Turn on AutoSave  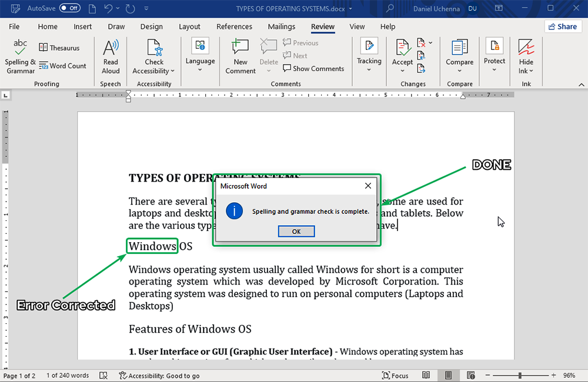click(x=70, y=8)
